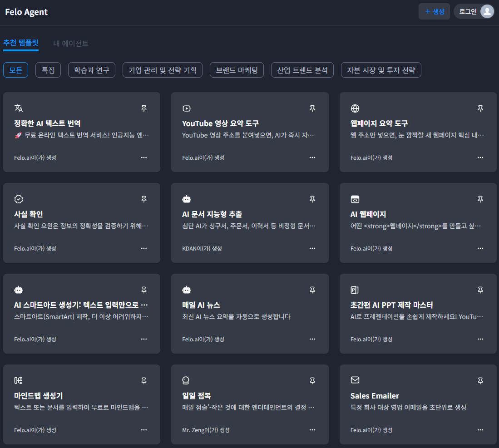
Task: Click the YouTube play icon on 영상 요약 card
Action: (186, 108)
